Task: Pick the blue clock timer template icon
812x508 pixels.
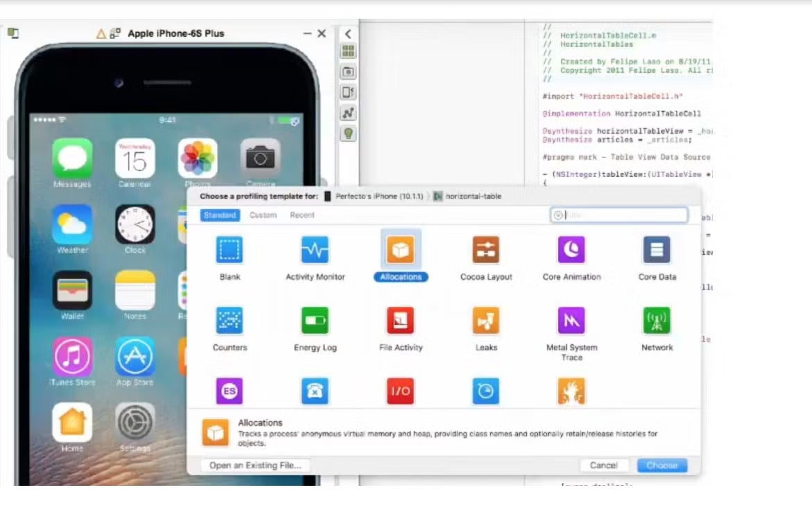Action: (x=486, y=391)
